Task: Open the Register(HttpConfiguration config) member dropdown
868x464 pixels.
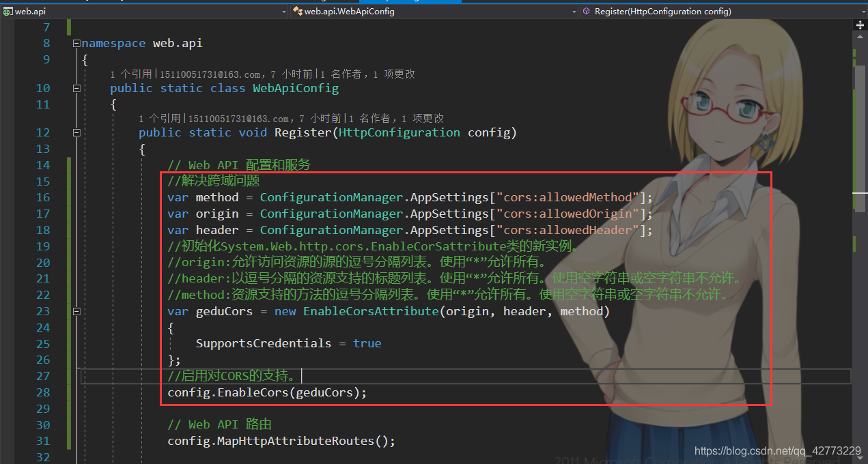Action: (x=724, y=11)
